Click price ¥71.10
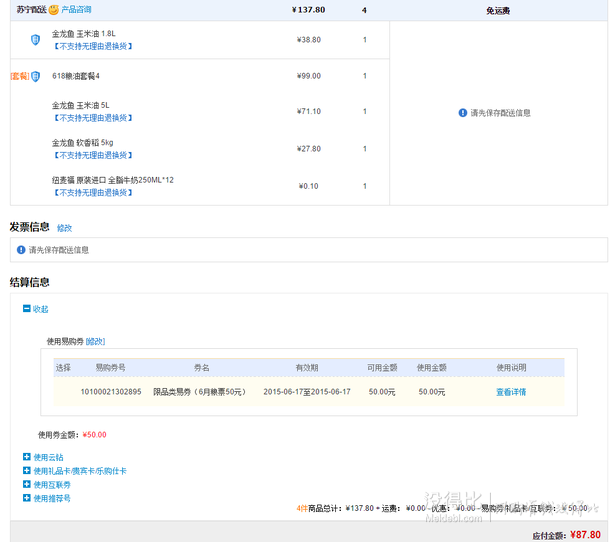The height and width of the screenshot is (542, 610). pos(309,111)
